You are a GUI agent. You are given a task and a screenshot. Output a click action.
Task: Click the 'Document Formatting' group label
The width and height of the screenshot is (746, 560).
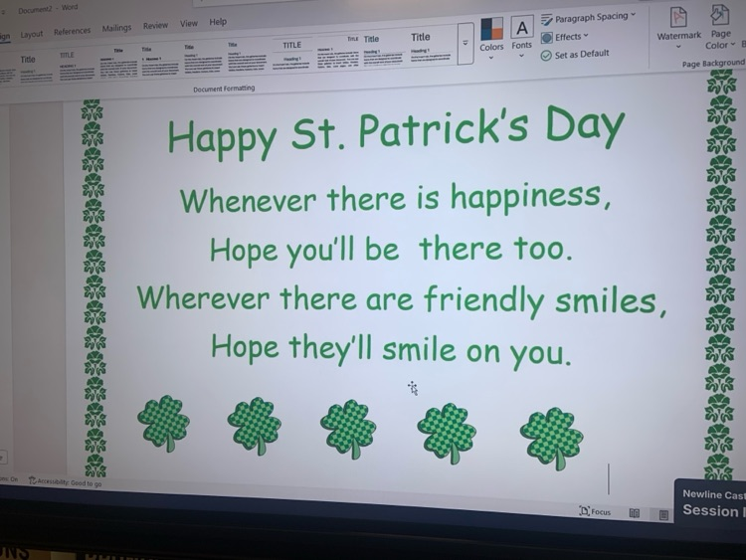tap(224, 89)
